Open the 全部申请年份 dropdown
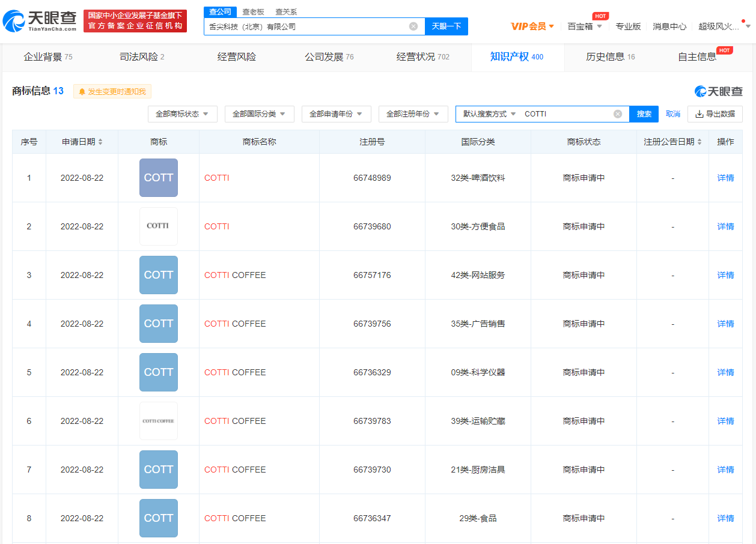The width and height of the screenshot is (756, 544). [336, 114]
